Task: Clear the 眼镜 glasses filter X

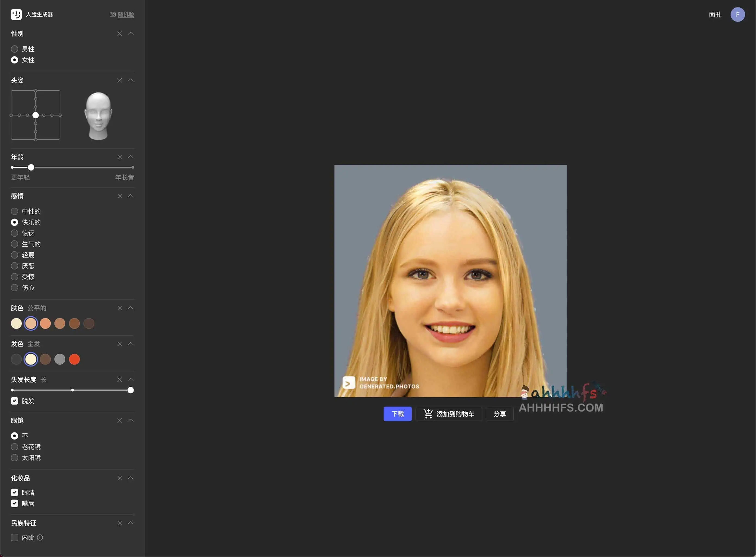Action: coord(120,420)
